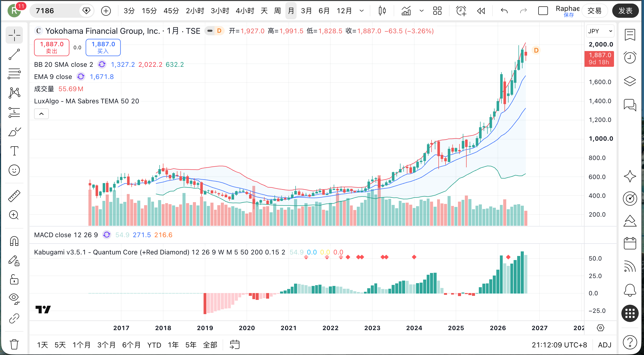Click the BB indicator loading status icon
The image size is (644, 355).
pos(102,64)
